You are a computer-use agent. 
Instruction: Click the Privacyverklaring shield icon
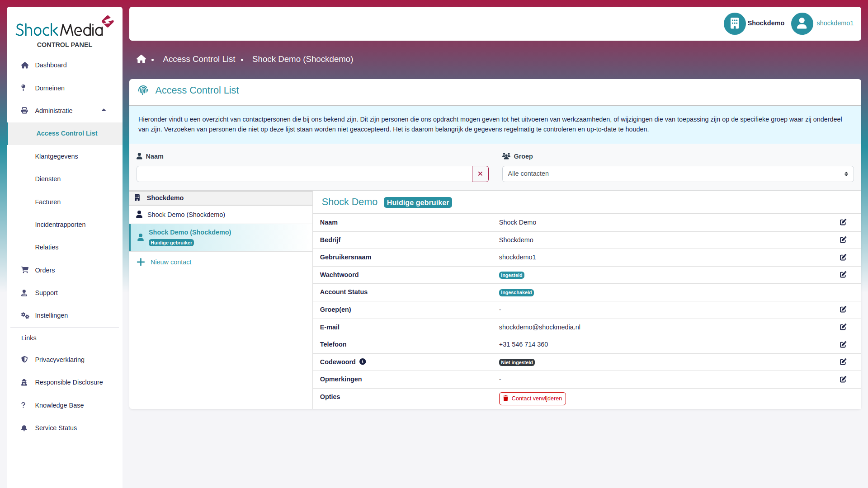click(24, 360)
